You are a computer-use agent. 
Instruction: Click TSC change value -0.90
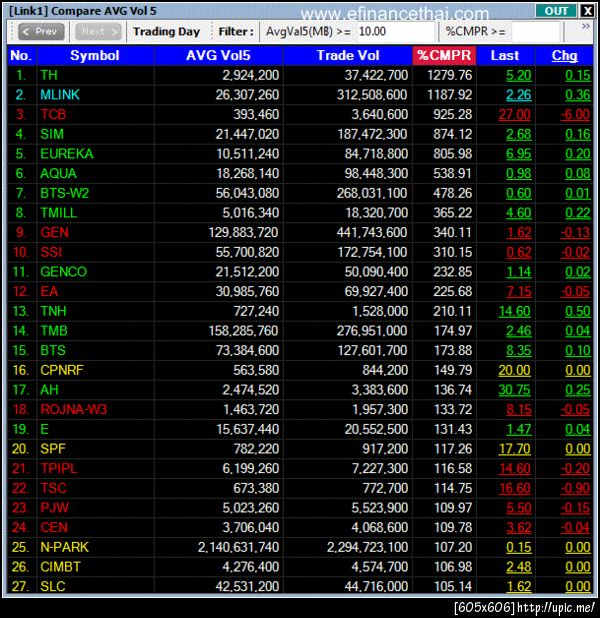click(576, 489)
